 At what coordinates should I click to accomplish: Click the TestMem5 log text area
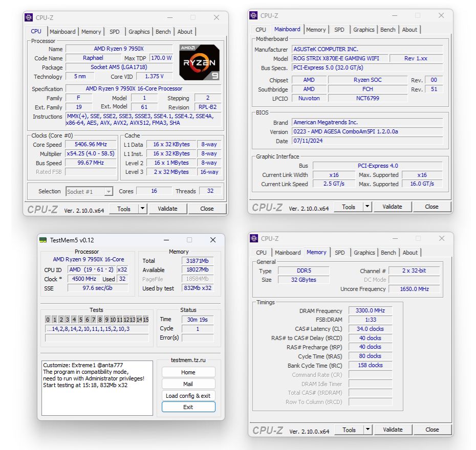97,388
